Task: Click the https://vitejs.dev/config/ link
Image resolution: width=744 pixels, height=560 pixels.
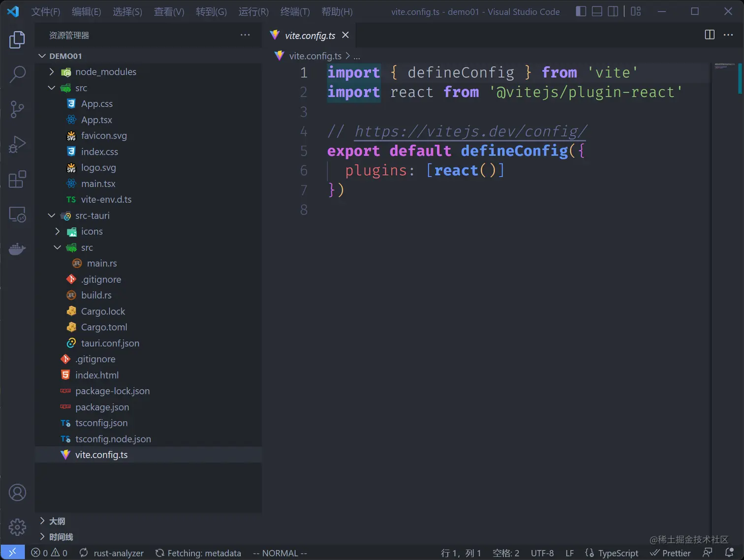Action: [471, 131]
